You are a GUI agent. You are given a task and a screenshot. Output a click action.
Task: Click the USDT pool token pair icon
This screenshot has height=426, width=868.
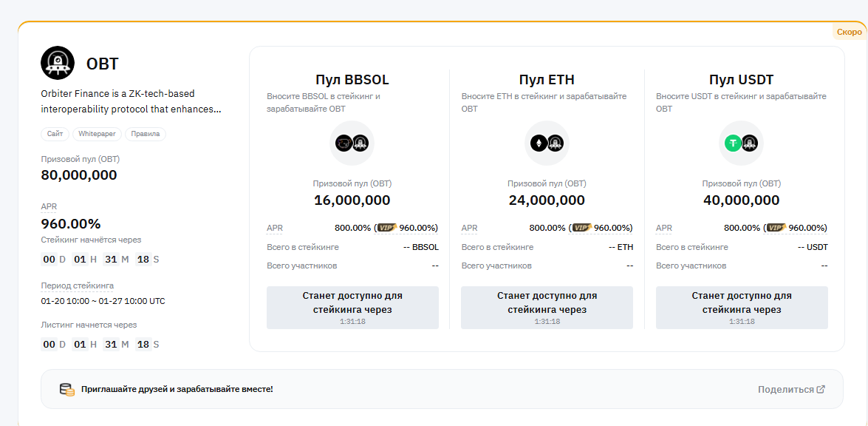(x=741, y=143)
